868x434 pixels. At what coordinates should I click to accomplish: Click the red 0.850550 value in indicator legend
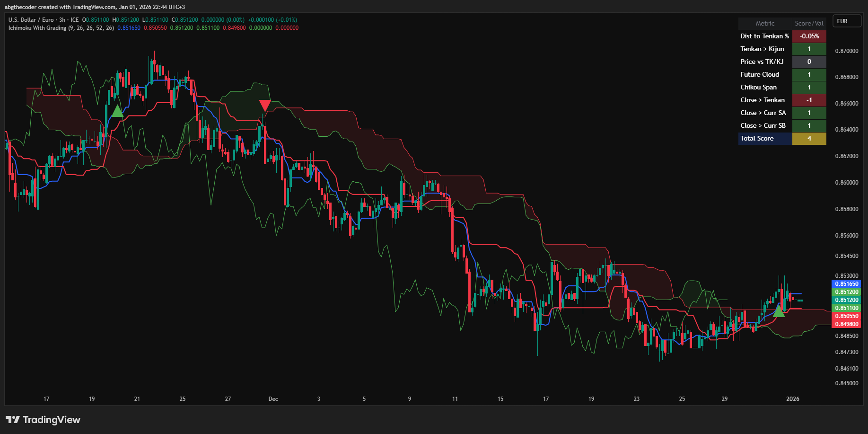[x=155, y=28]
